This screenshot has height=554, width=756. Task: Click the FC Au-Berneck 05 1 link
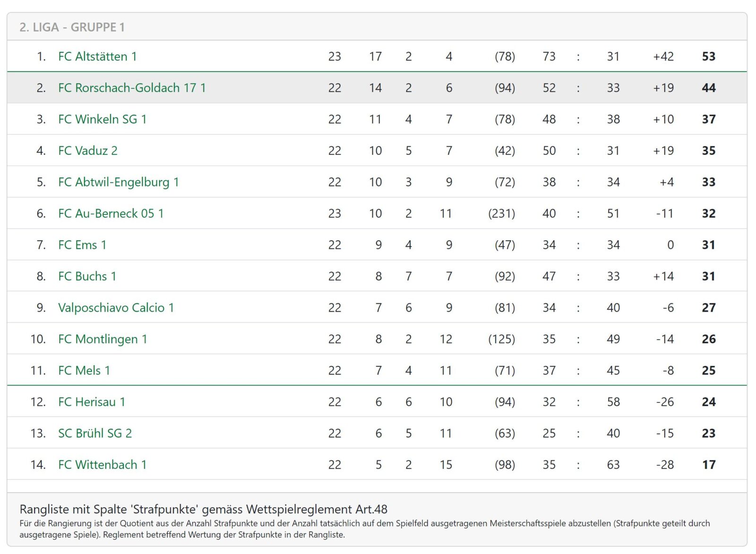(111, 213)
